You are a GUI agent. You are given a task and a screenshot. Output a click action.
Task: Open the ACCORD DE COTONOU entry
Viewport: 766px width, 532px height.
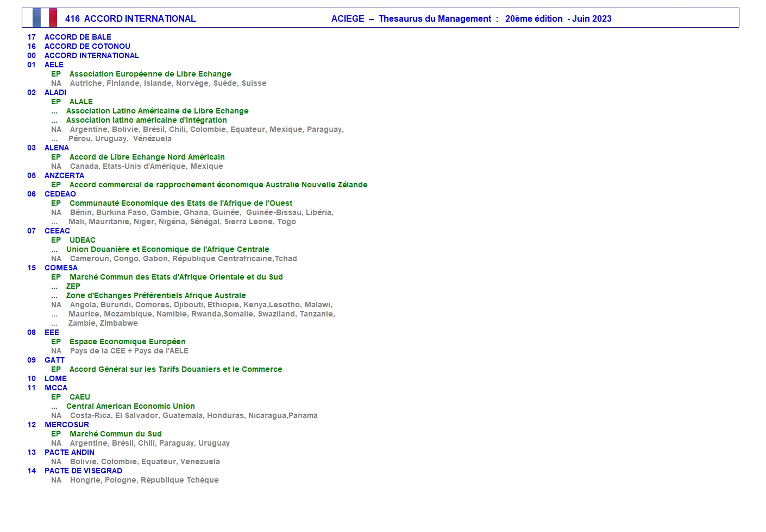[87, 46]
